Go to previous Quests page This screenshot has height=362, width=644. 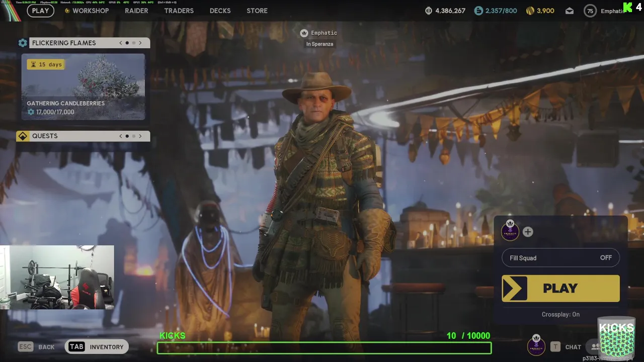(x=121, y=136)
